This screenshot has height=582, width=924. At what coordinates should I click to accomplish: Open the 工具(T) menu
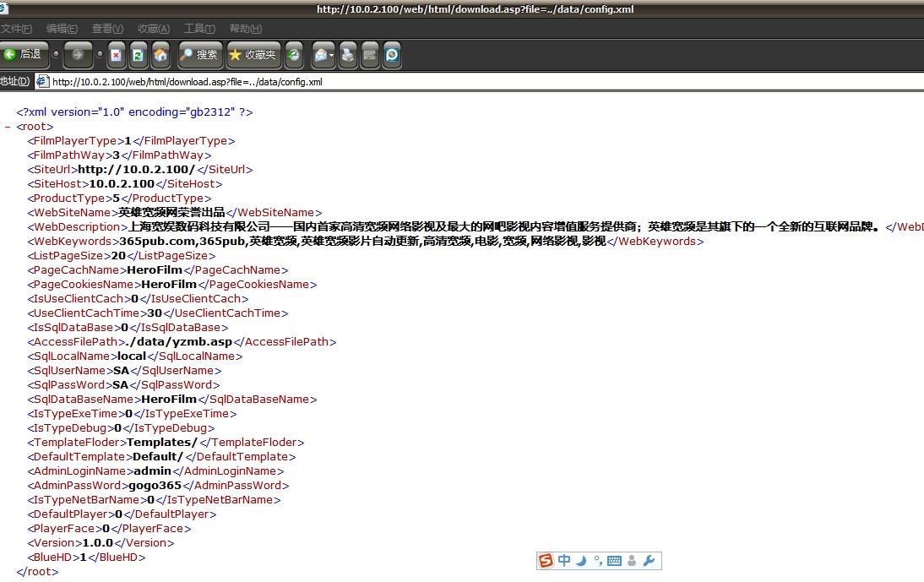point(199,28)
